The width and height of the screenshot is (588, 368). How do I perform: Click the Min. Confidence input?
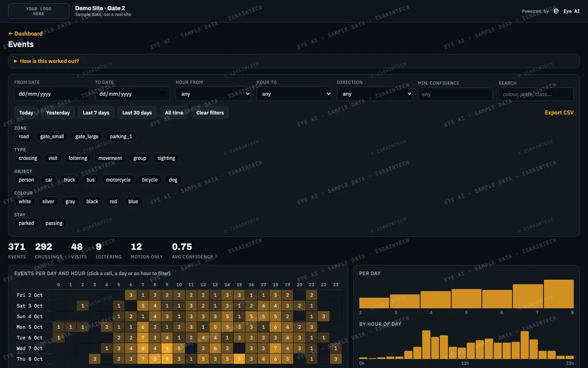(x=455, y=94)
